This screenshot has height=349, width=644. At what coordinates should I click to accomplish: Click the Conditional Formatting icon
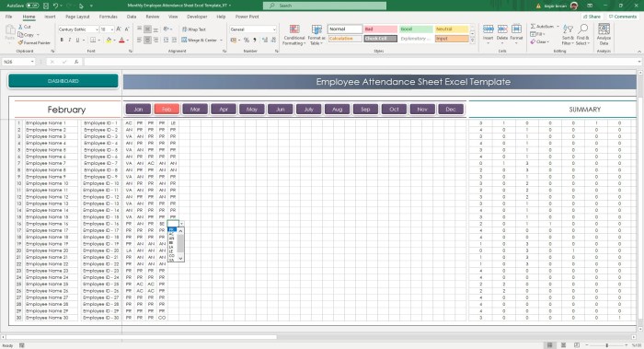(294, 34)
